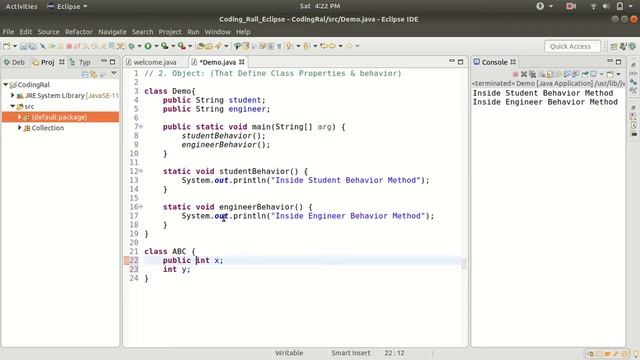Switch to the Debug perspective icon
Image resolution: width=640 pixels, height=360 pixels.
[x=632, y=46]
